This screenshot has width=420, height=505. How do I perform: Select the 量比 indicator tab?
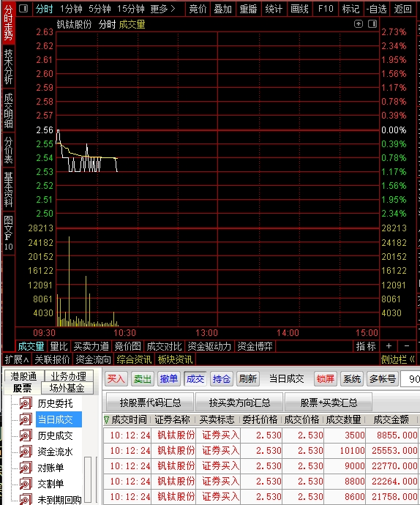coord(59,346)
